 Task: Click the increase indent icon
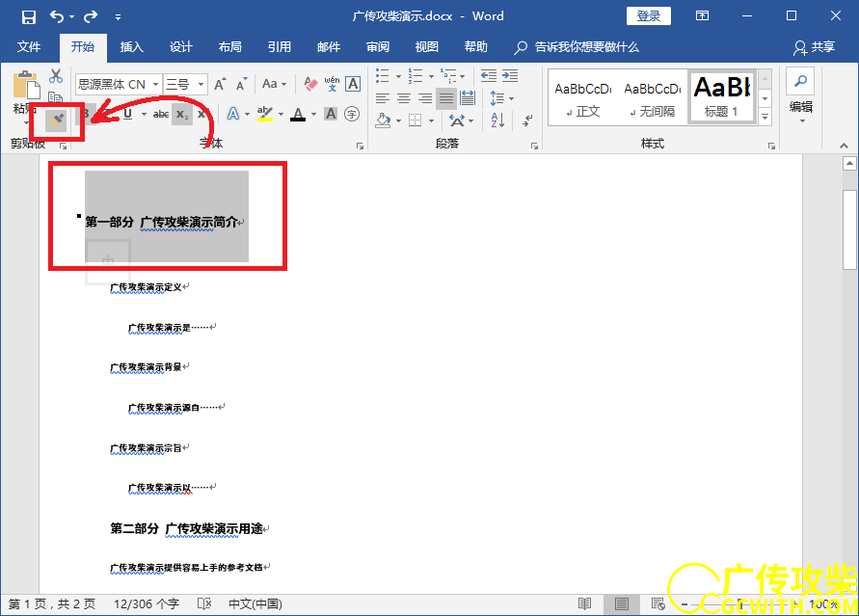click(510, 75)
